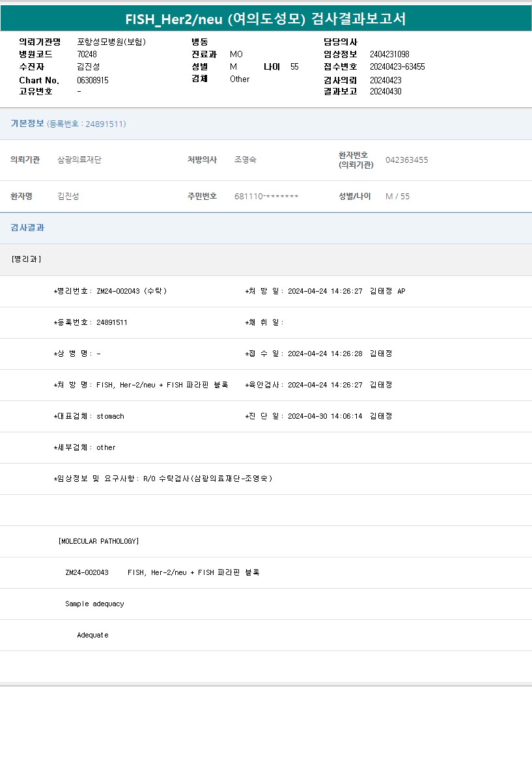Click the 대표검체 stomach entry

(x=109, y=416)
